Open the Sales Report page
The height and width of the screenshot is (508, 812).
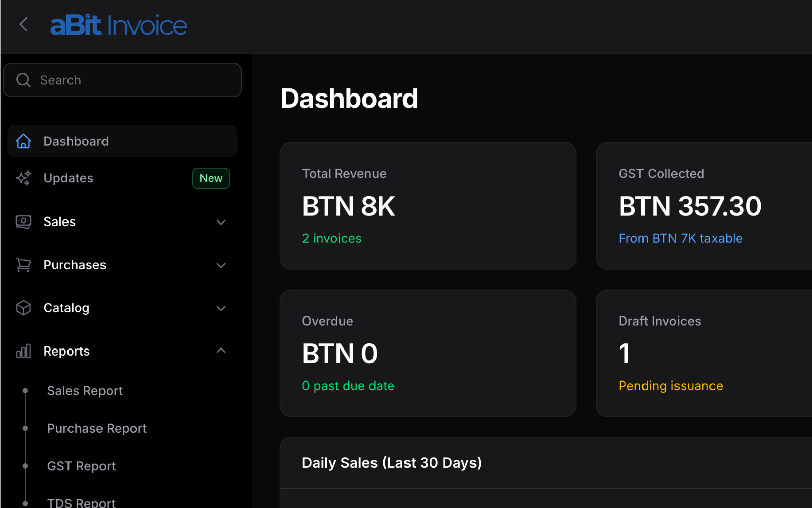click(x=85, y=391)
